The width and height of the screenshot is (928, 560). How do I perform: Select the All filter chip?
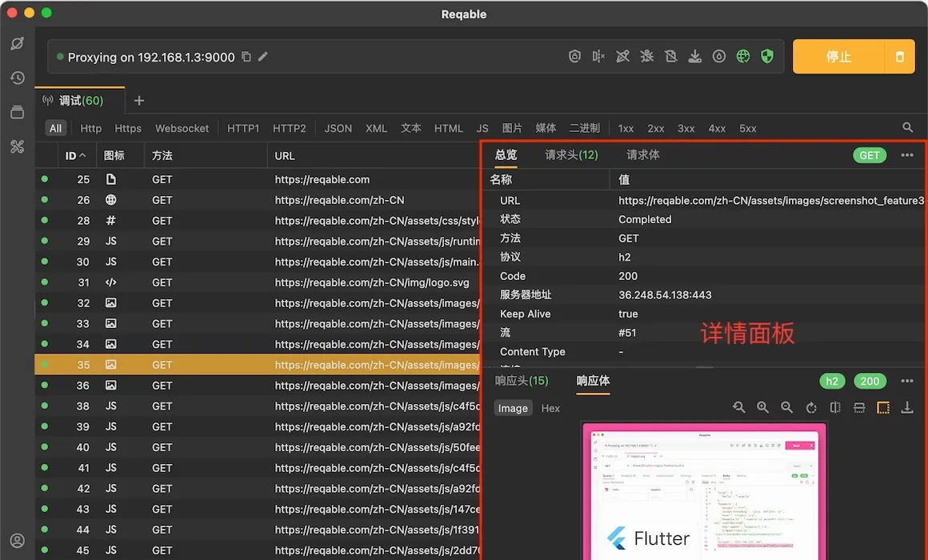tap(56, 129)
